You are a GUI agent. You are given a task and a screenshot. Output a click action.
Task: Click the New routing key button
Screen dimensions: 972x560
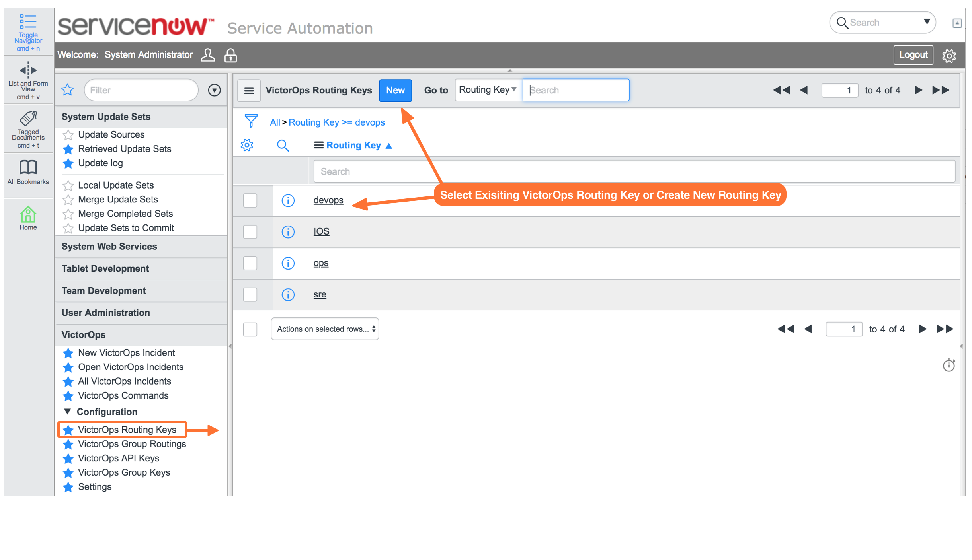pos(395,90)
